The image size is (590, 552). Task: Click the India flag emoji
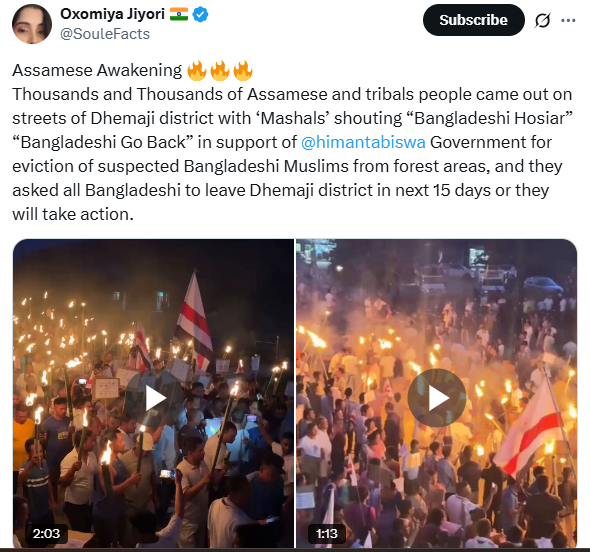179,14
